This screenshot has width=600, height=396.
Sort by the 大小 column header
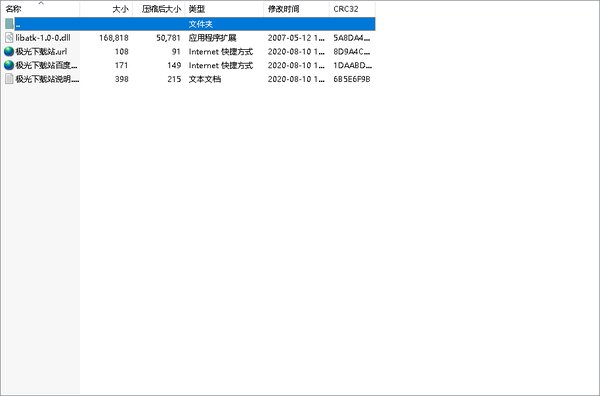(121, 9)
